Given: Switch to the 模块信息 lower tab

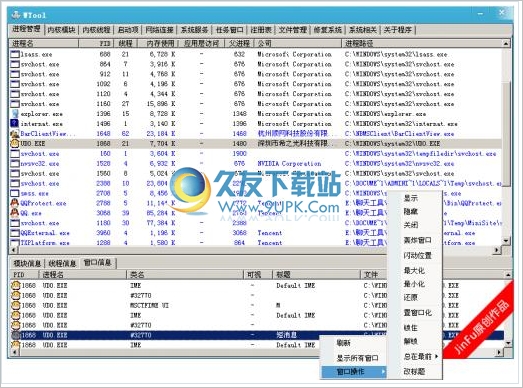Looking at the screenshot, I should tap(27, 263).
